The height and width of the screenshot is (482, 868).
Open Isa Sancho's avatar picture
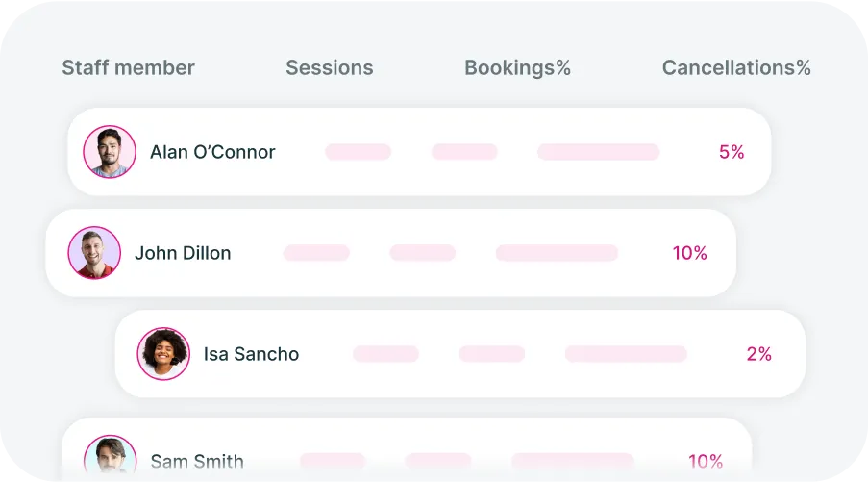coord(163,353)
